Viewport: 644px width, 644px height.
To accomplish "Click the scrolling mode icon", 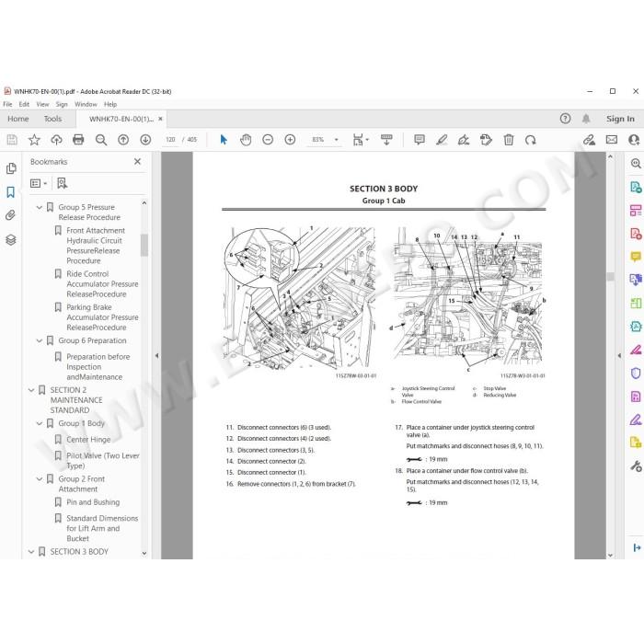I will pos(386,140).
